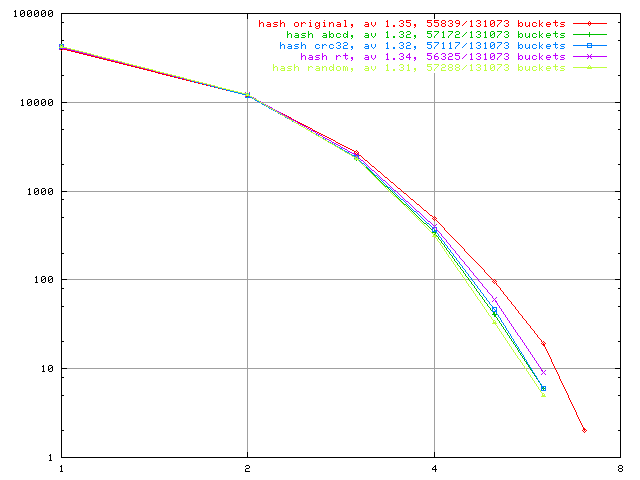Select the 10 y-axis tick label
Image resolution: width=640 pixels, height=480 pixels.
point(47,369)
